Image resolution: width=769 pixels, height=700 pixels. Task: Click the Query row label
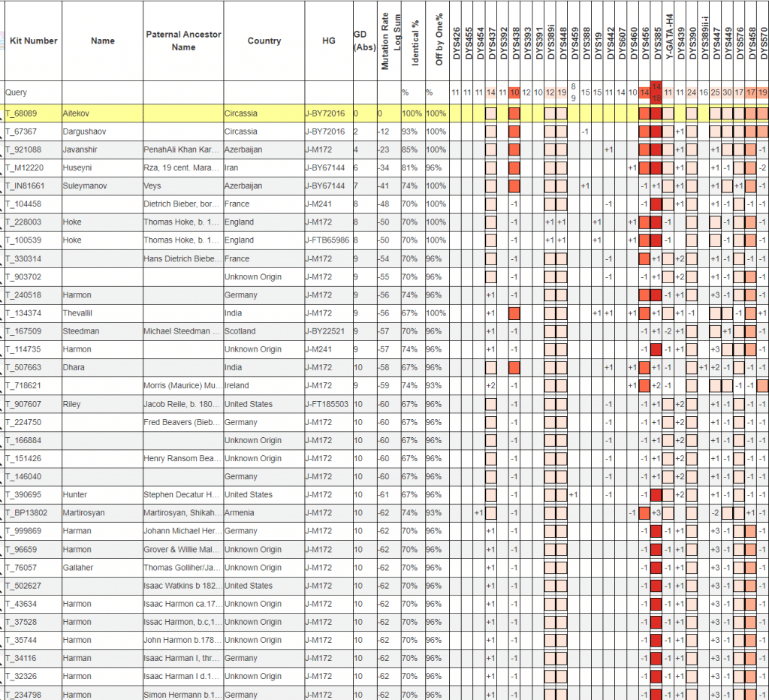click(17, 92)
